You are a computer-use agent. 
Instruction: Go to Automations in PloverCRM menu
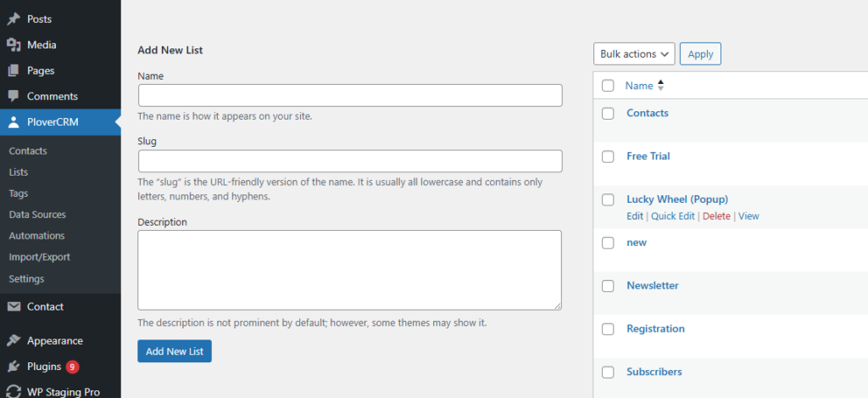[36, 236]
